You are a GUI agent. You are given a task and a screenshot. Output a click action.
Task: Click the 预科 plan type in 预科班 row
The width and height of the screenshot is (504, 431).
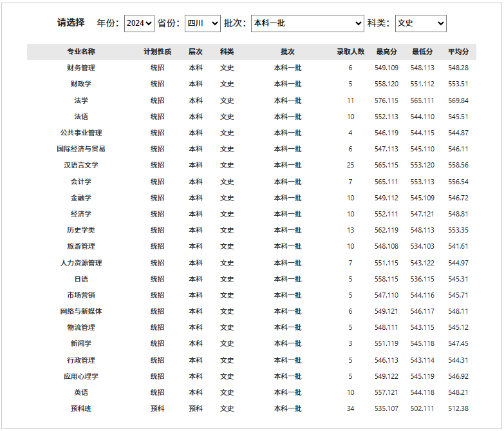[x=158, y=409]
